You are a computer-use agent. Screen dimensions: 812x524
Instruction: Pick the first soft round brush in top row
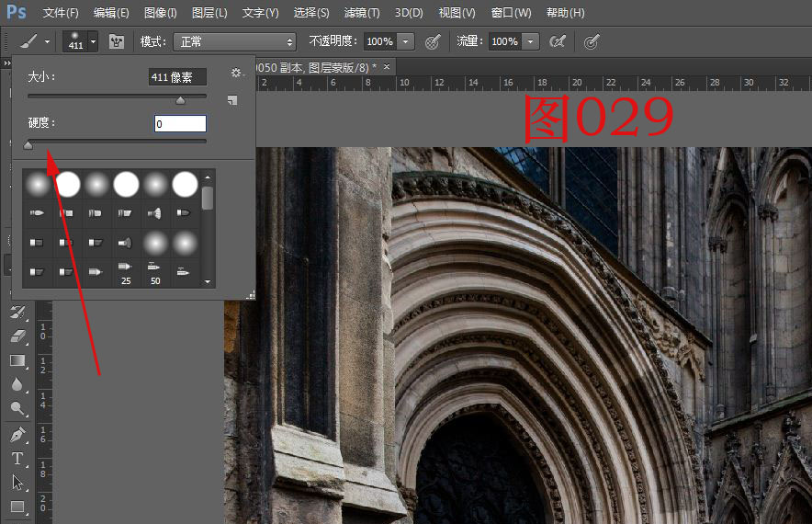(x=38, y=185)
